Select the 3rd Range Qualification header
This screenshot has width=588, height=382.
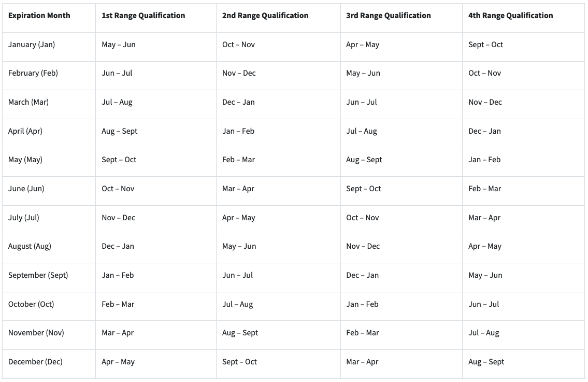point(388,16)
